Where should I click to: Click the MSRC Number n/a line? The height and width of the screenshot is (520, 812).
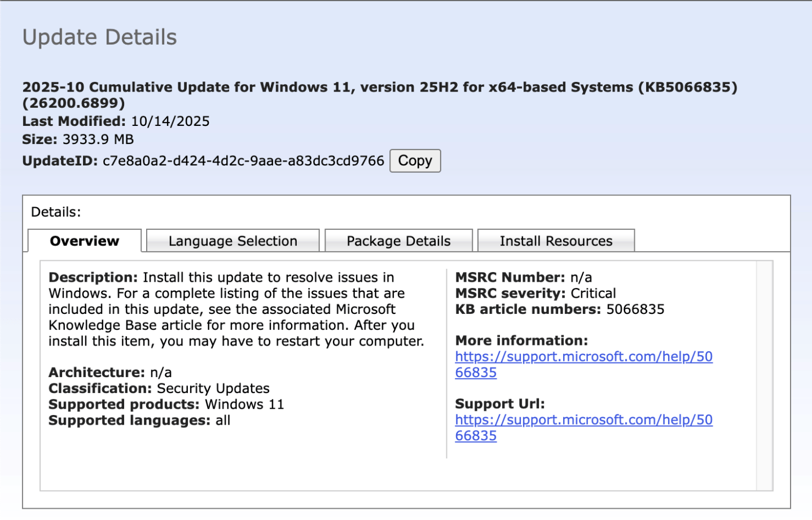pyautogui.click(x=524, y=277)
